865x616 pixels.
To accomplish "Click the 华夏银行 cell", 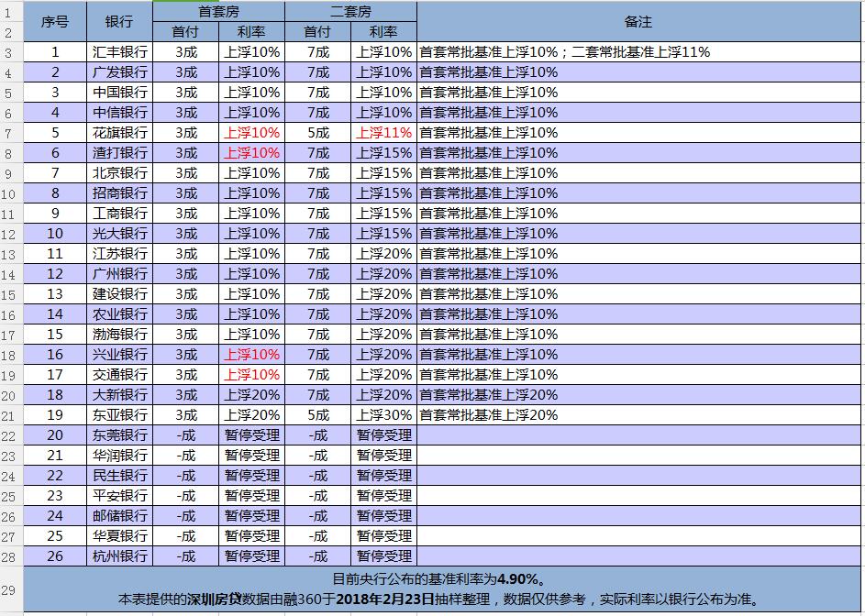I will tap(119, 535).
